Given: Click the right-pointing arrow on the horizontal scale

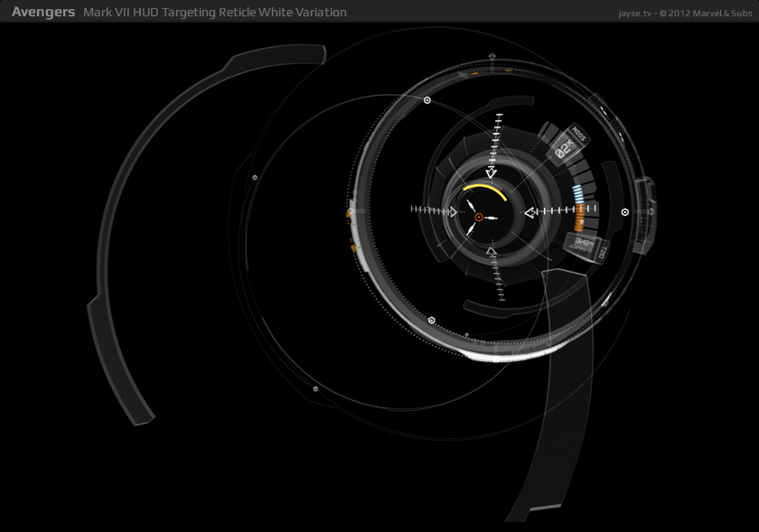Looking at the screenshot, I should [453, 212].
